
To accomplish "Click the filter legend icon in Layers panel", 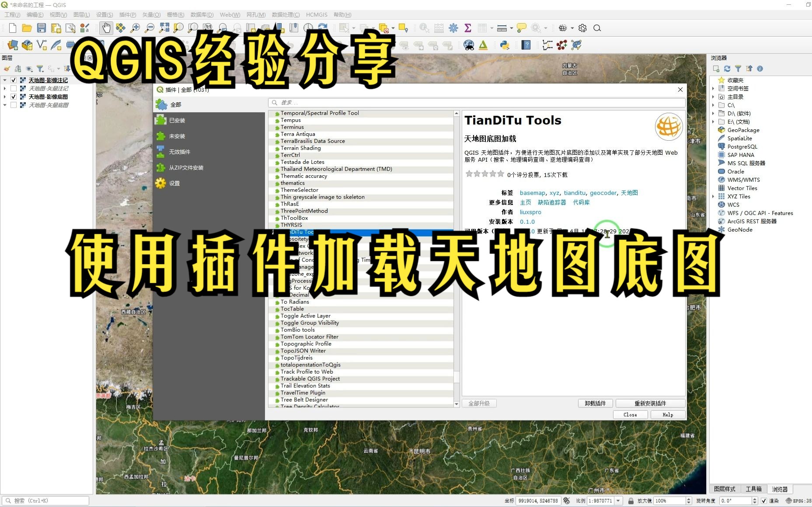I will click(40, 69).
